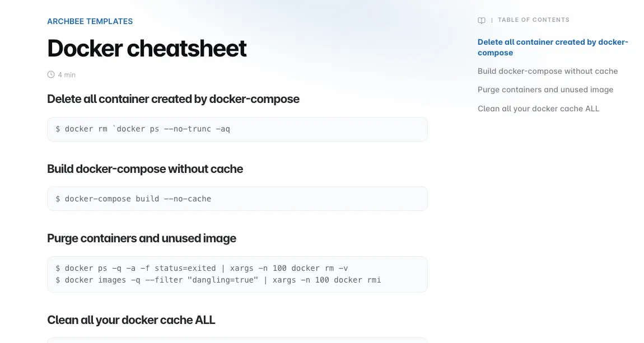Viewport: 644px width, 343px height.
Task: Click the partially visible code block at page bottom
Action: coord(237,341)
